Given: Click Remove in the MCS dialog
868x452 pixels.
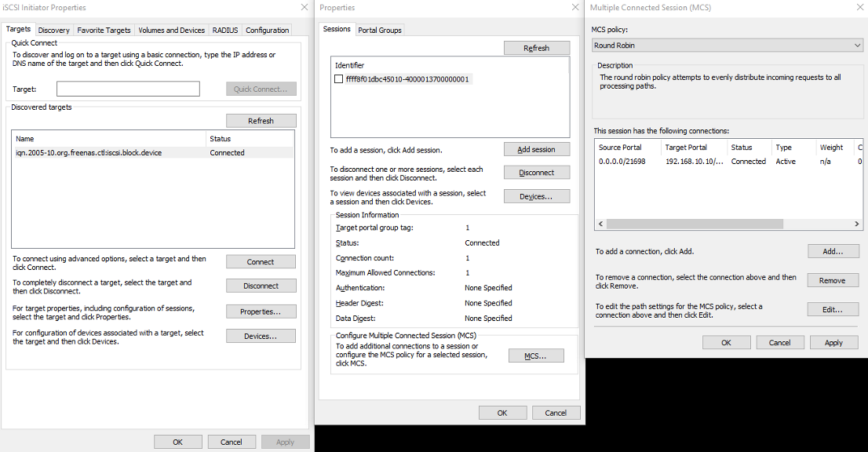Looking at the screenshot, I should pyautogui.click(x=833, y=280).
